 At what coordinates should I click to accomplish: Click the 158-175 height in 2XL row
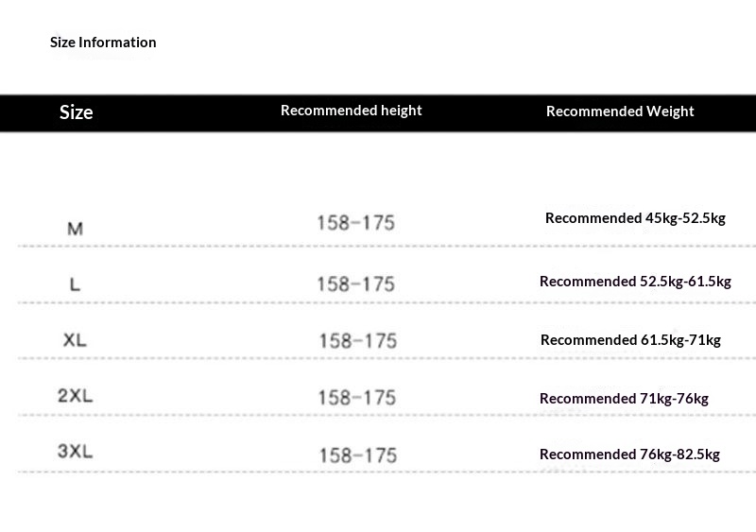pos(355,398)
